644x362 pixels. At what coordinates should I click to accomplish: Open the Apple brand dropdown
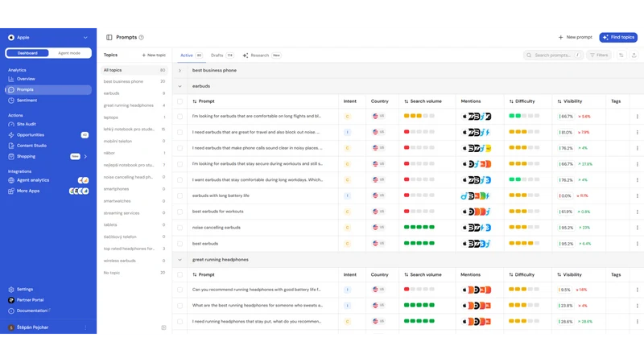(x=48, y=37)
